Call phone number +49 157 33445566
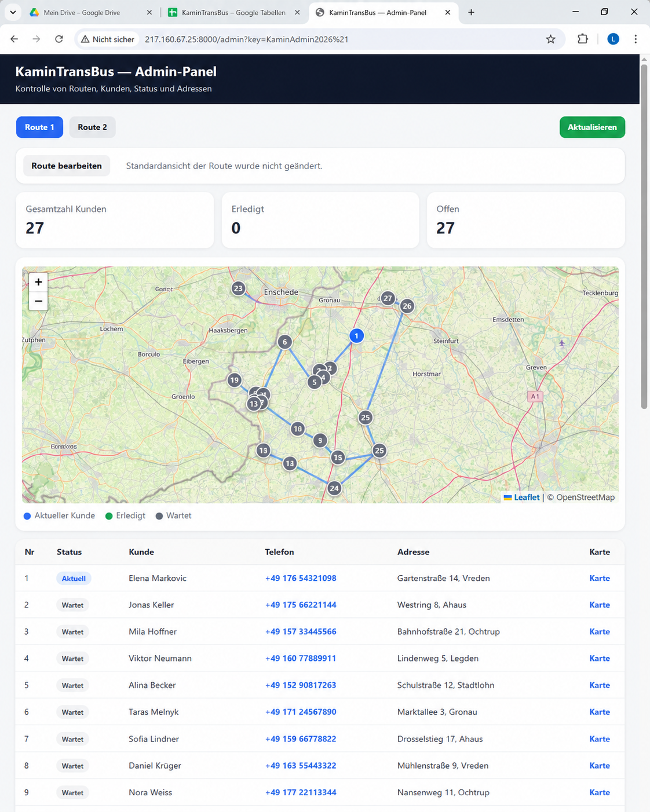Screen dimensions: 650x812 [301, 631]
